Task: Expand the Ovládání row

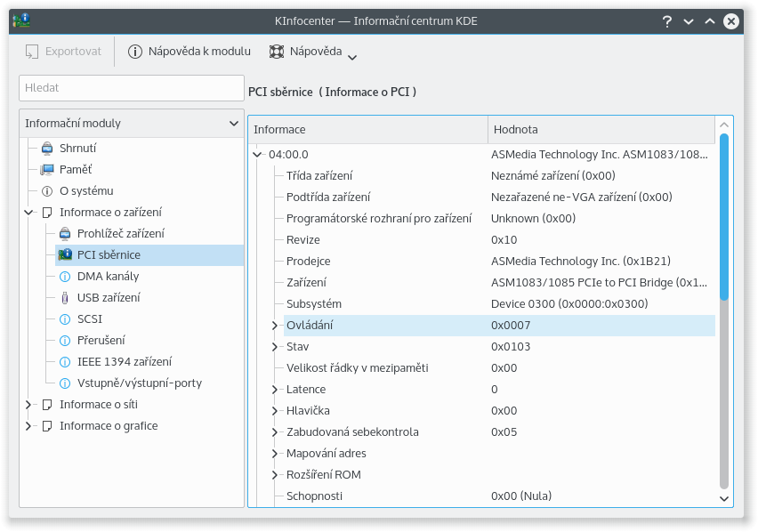Action: tap(275, 326)
